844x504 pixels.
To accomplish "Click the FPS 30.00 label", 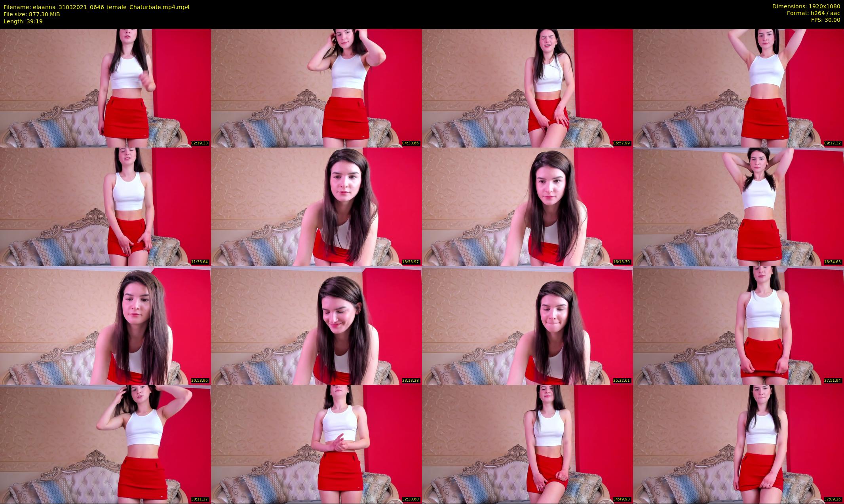I will (x=825, y=20).
